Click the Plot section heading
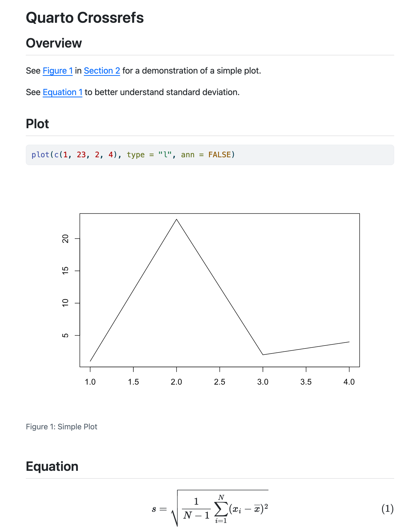The height and width of the screenshot is (531, 420). tap(37, 124)
